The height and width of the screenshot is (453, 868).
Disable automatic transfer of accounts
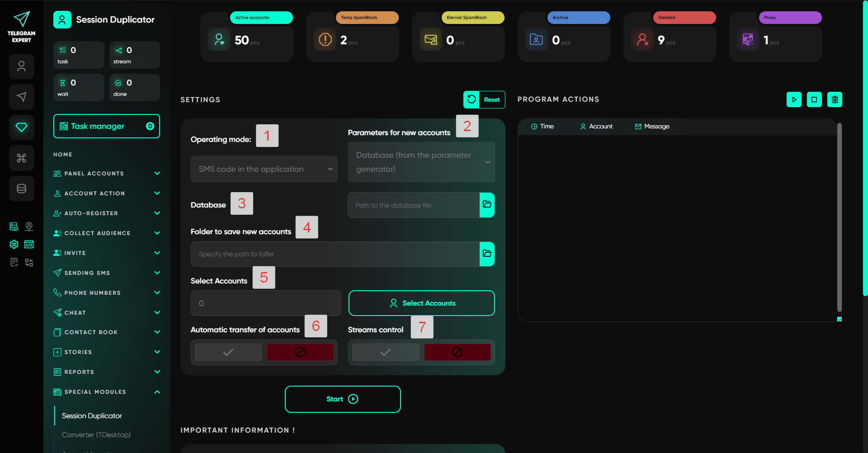(300, 352)
